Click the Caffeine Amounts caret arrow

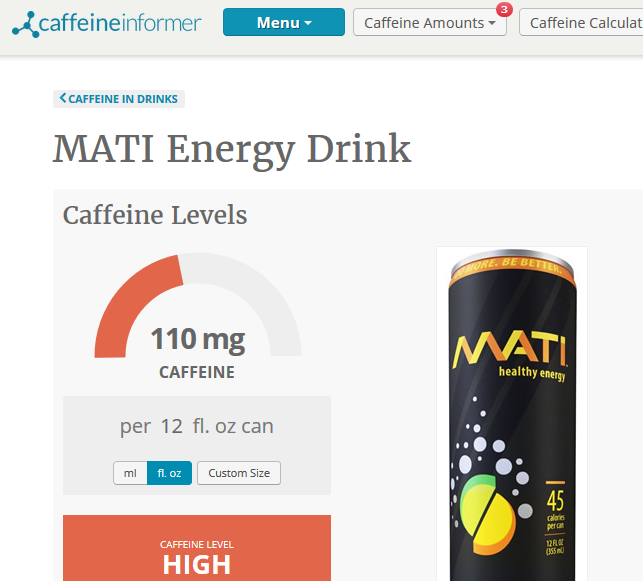[492, 23]
